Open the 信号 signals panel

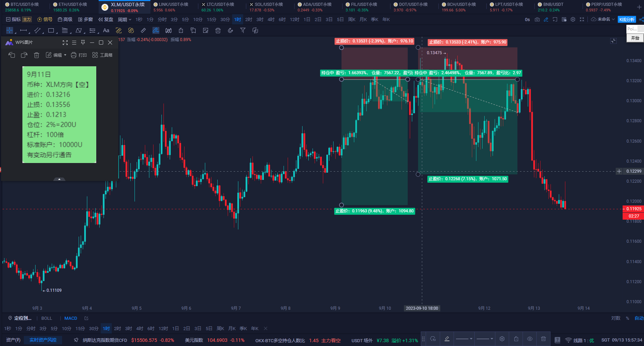coord(45,19)
